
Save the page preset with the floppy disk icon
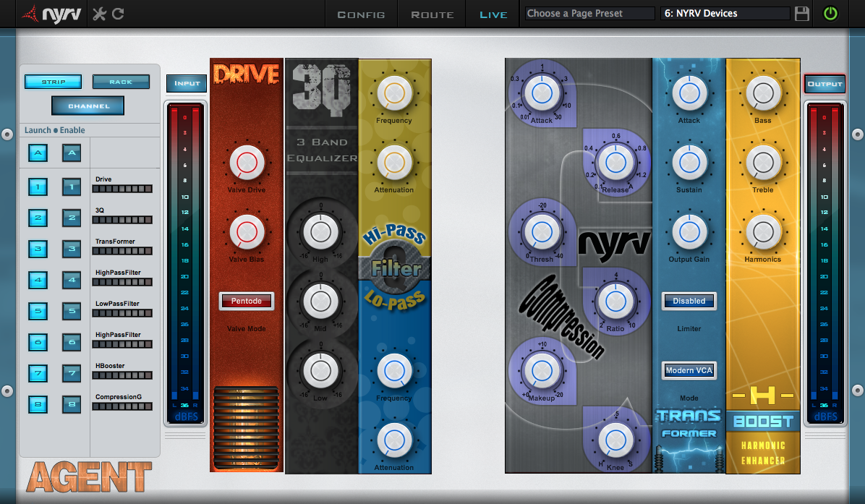pos(802,14)
